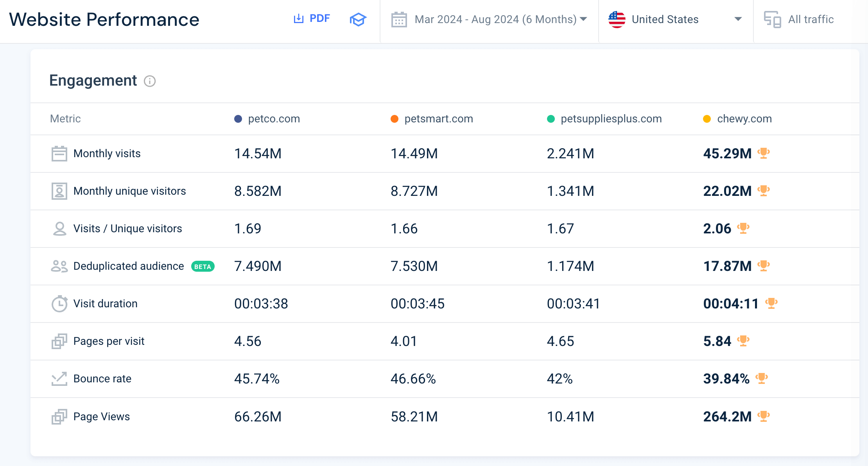Click the US flag icon
This screenshot has height=466, width=868.
point(617,20)
